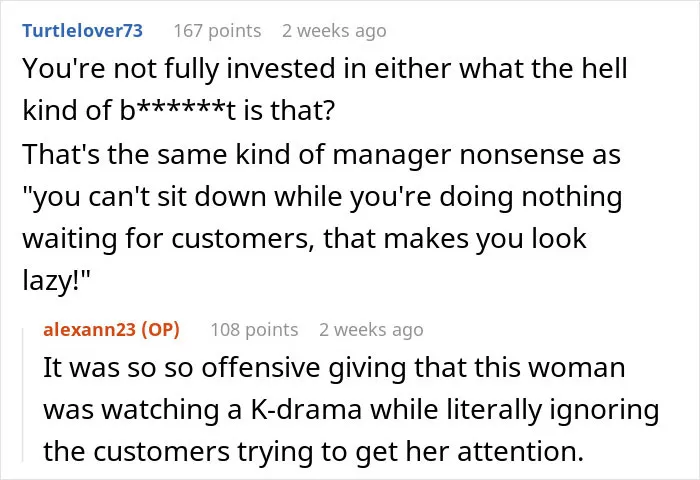Click the line 'That's the same kind of manager'

[321, 154]
